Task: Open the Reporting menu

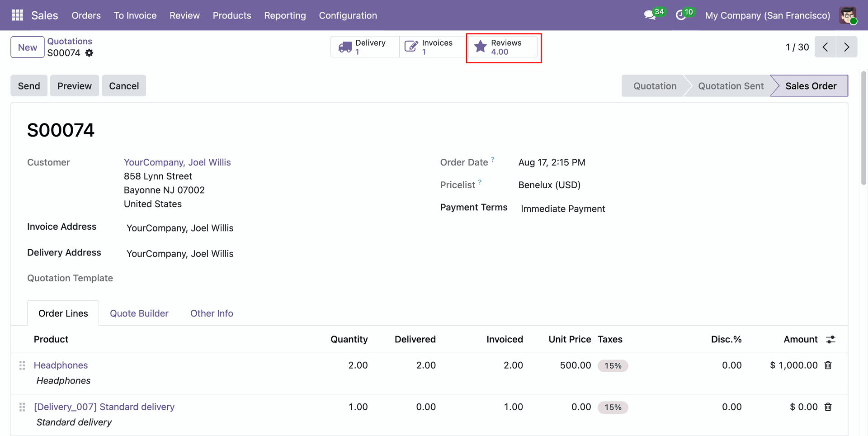Action: click(285, 15)
